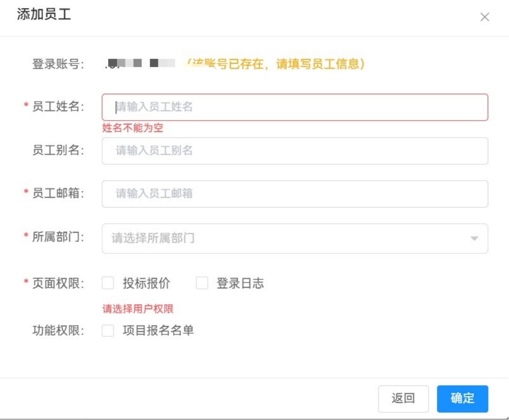
Task: Check the 投标报价 checkbox
Action: pos(108,283)
